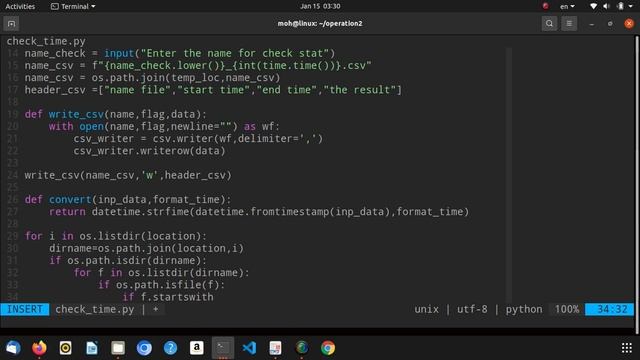640x360 pixels.
Task: Click 'python' filetype in status line
Action: point(524,309)
